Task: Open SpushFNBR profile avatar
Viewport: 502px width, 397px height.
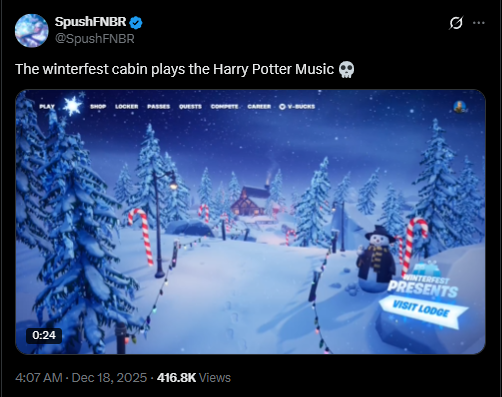Action: 32,31
